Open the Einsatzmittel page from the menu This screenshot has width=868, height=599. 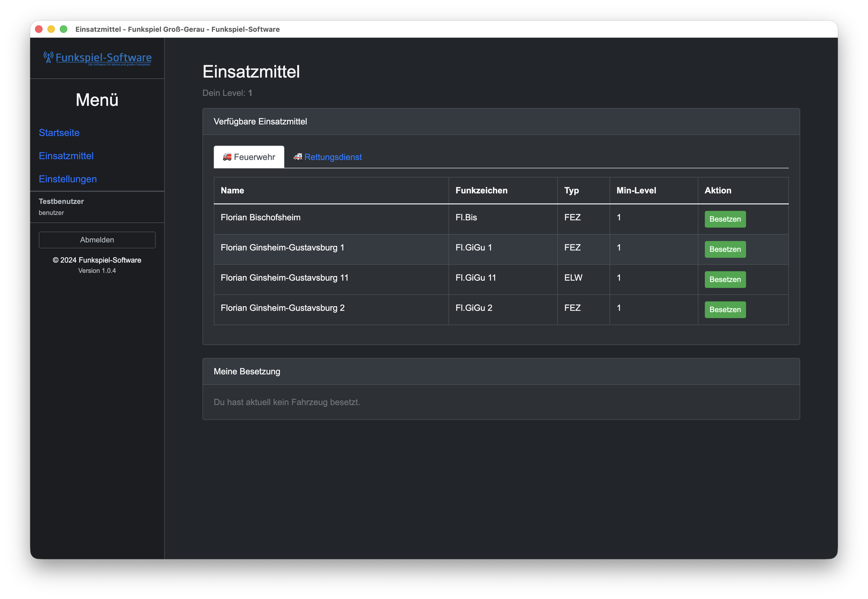[66, 156]
